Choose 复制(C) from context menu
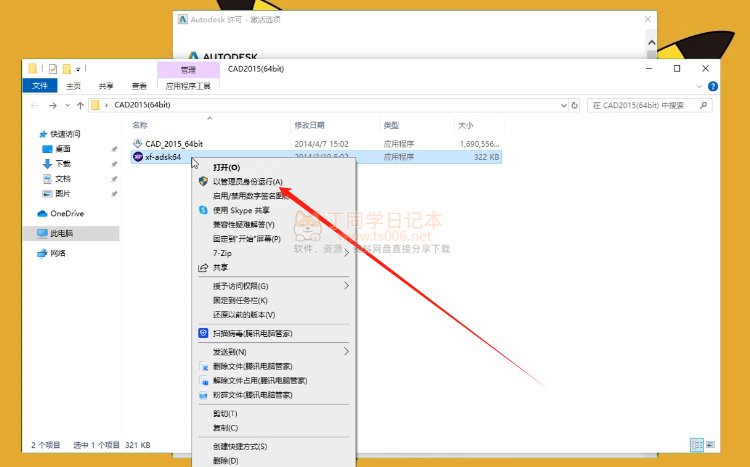This screenshot has height=467, width=750. [274, 428]
